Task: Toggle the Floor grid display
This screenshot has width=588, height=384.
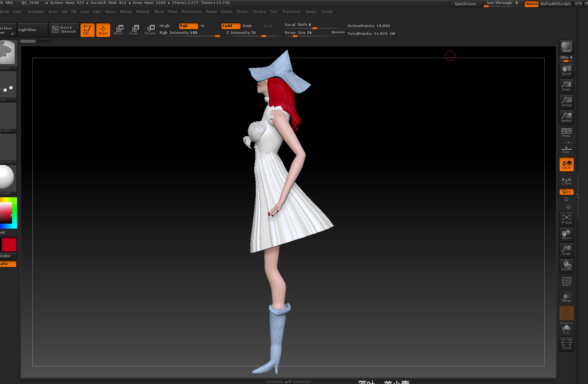Action: pyautogui.click(x=566, y=148)
